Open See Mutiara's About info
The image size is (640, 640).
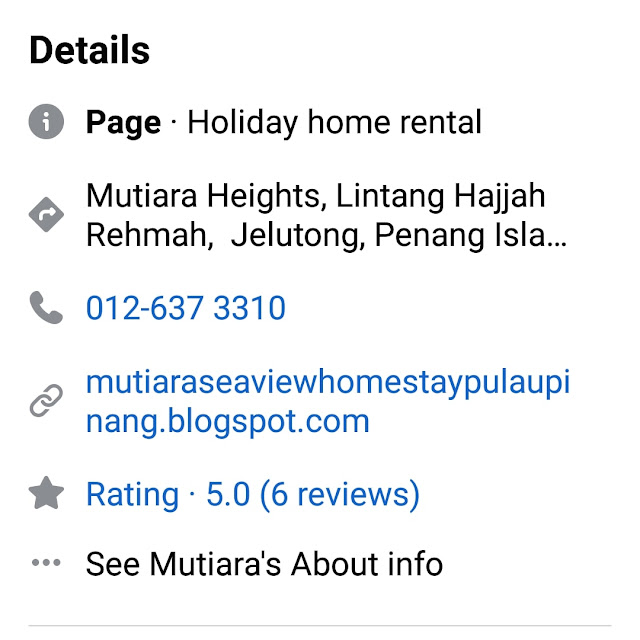264,564
